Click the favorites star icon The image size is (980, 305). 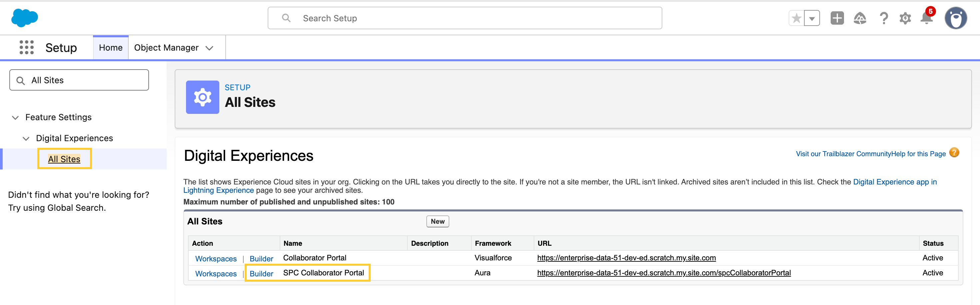[797, 18]
